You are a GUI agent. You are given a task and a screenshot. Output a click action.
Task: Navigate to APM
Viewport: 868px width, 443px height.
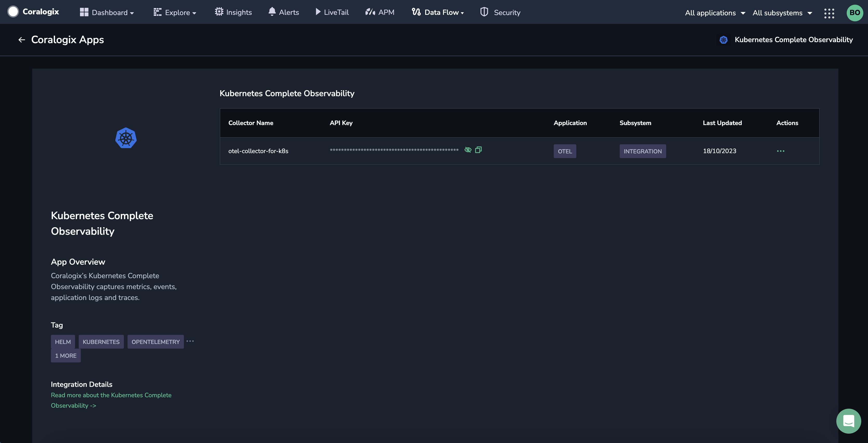pyautogui.click(x=380, y=12)
